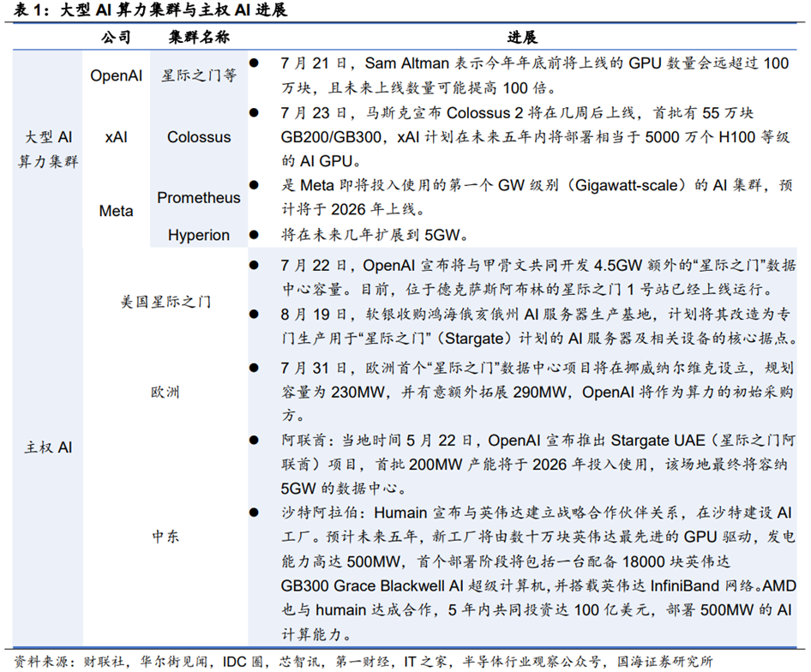This screenshot has width=811, height=672.
Task: Select the 中东 region cell
Action: (x=165, y=537)
